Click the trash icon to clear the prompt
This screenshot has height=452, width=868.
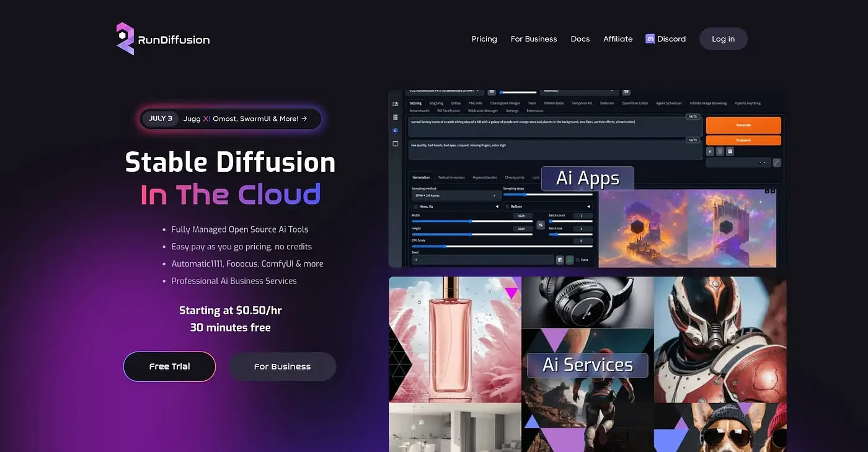[x=720, y=151]
